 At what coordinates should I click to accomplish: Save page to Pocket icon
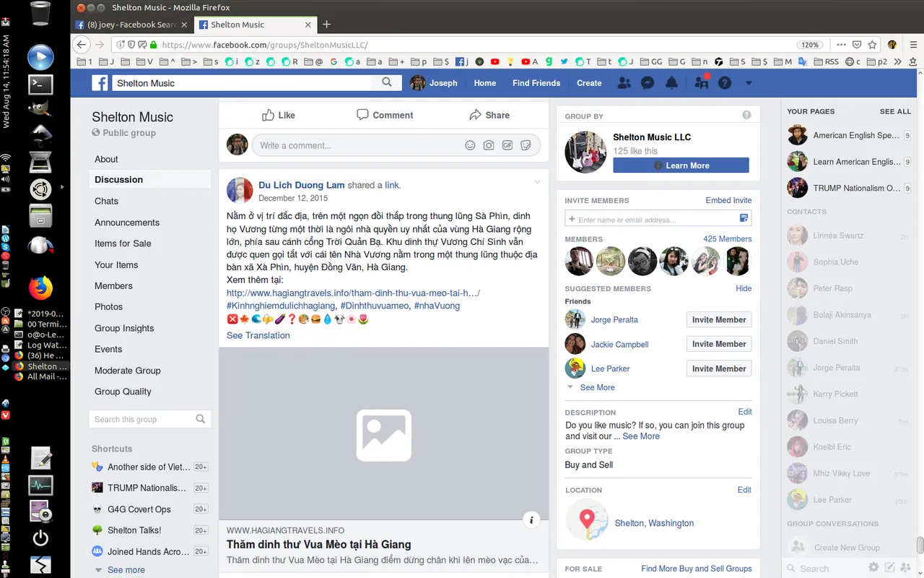point(857,45)
